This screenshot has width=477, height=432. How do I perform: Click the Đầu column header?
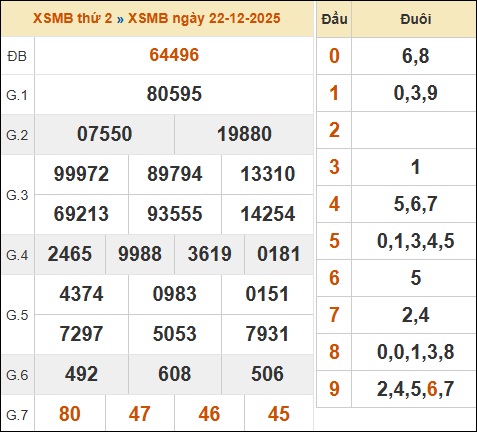334,19
